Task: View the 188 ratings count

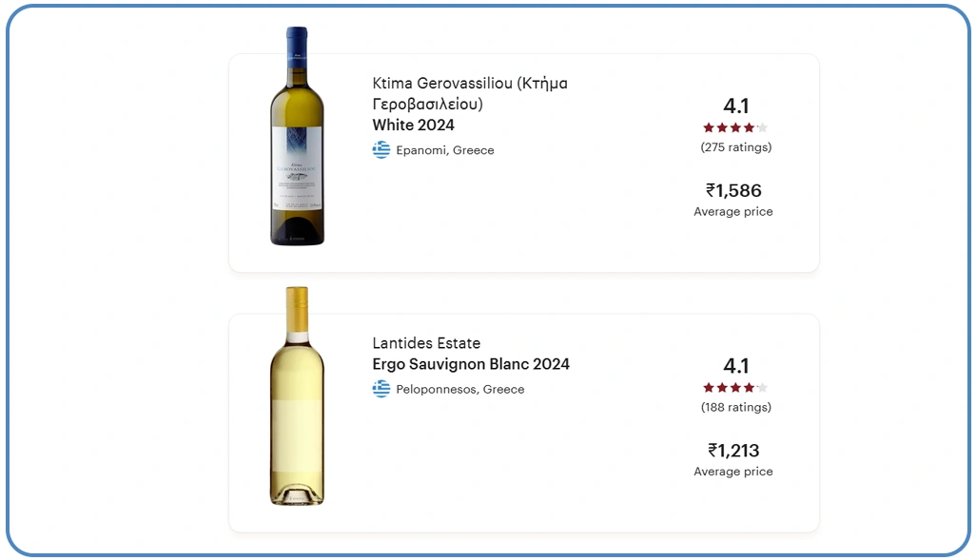Action: 735,407
